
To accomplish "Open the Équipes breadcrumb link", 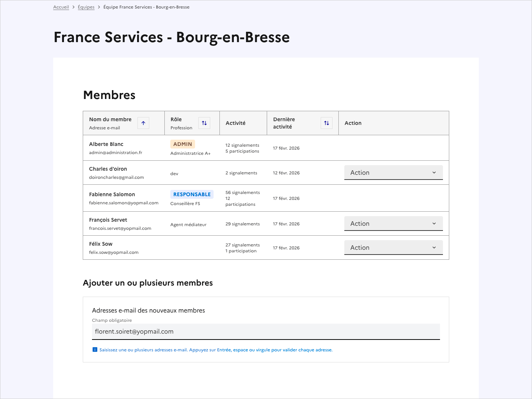I will click(86, 7).
